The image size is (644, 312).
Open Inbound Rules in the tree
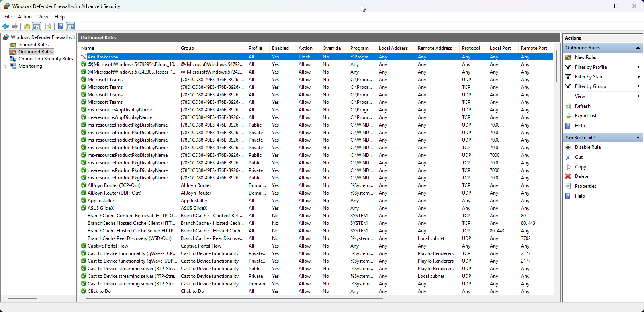tap(33, 45)
